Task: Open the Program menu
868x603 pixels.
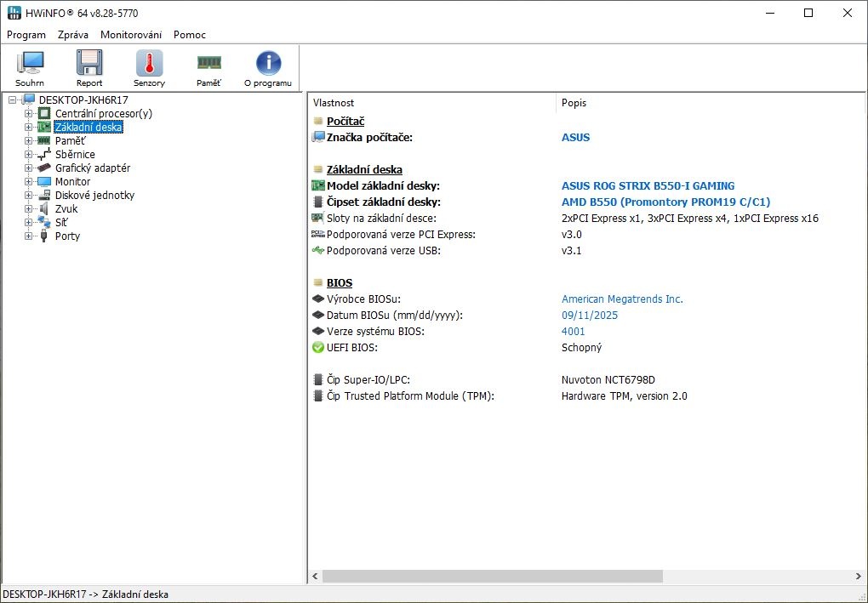Action: [26, 35]
